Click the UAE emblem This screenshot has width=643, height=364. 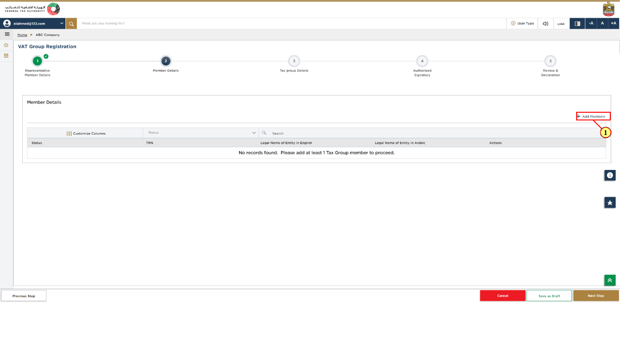point(608,9)
